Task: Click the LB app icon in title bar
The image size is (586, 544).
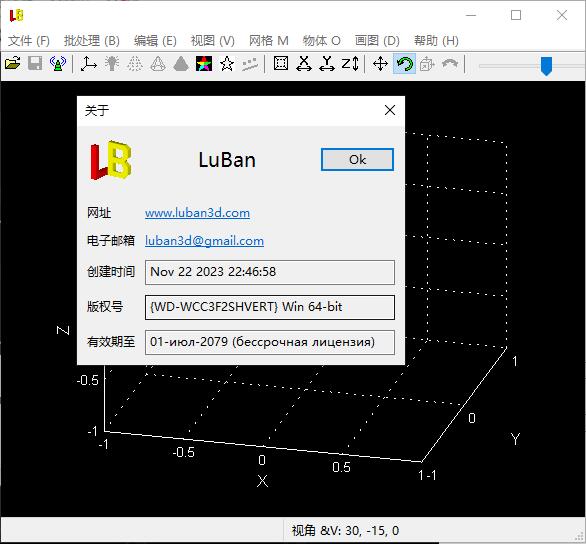Action: click(x=16, y=15)
